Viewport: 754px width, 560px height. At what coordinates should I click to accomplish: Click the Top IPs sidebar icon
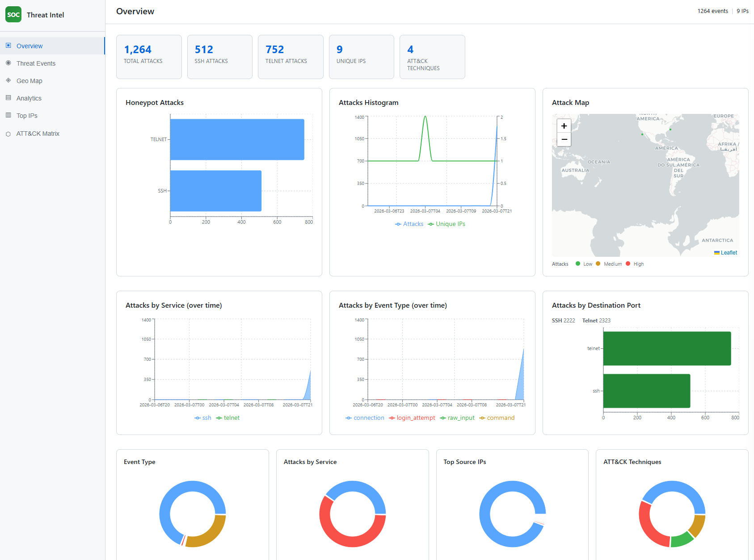pyautogui.click(x=8, y=115)
